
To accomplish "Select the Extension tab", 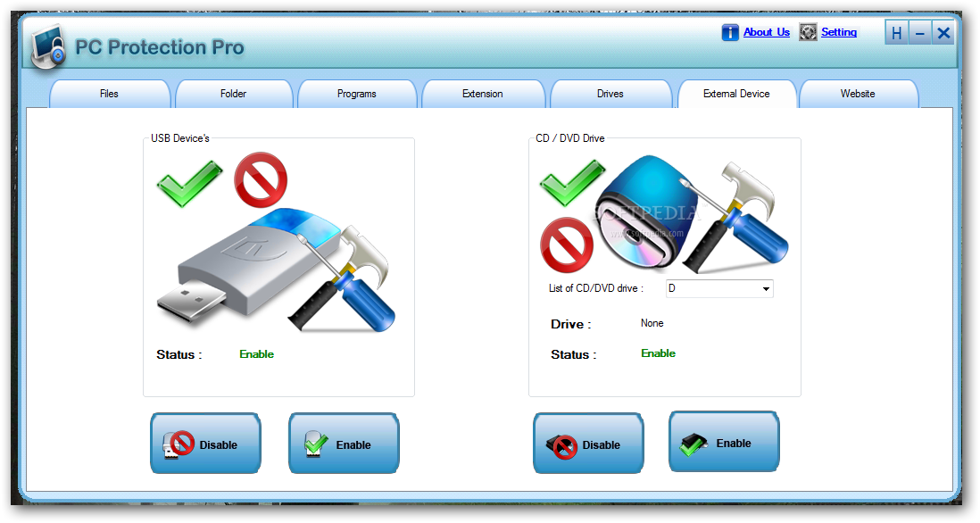I will coord(483,94).
